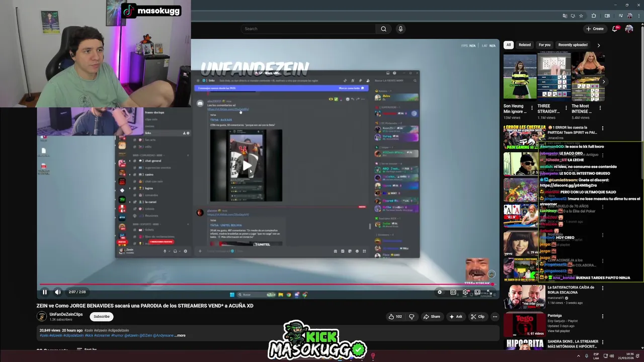The width and height of the screenshot is (644, 362).
Task: Open options for Panteiga playlist
Action: pos(603,317)
